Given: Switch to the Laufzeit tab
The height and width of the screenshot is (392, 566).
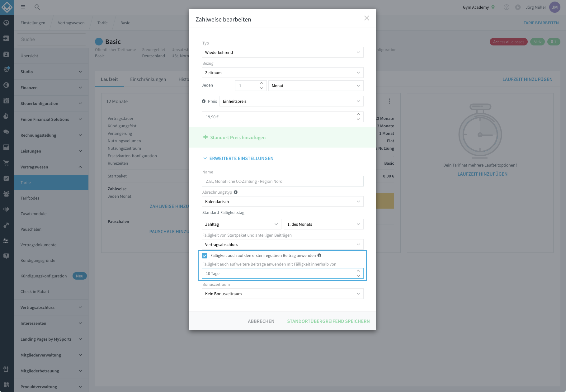Looking at the screenshot, I should [109, 79].
